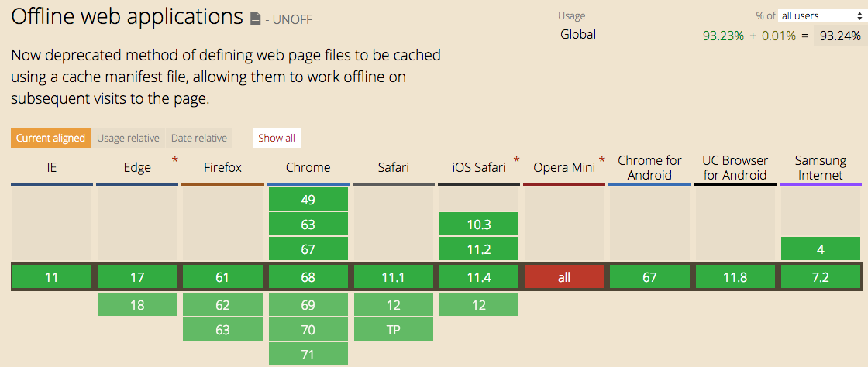
Task: Click the asterisk note beside iOS Safari
Action: point(516,159)
